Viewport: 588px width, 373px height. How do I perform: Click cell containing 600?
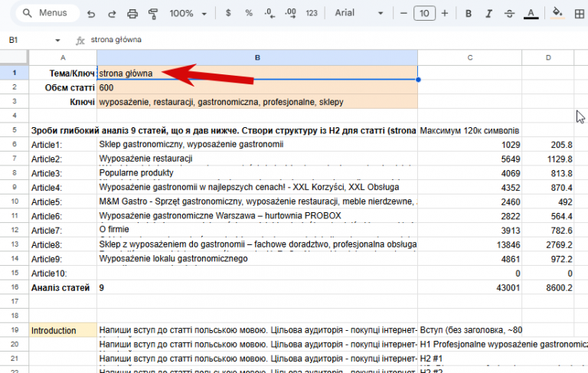tap(257, 87)
